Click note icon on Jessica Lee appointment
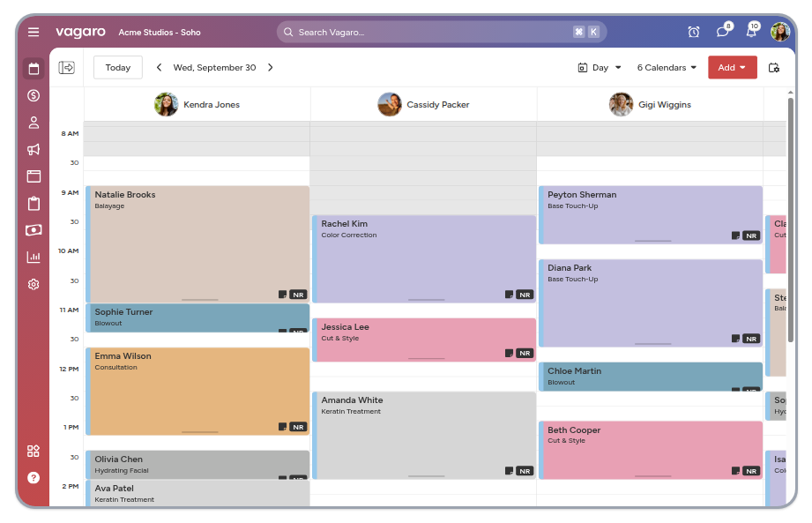812x523 pixels. (x=510, y=353)
